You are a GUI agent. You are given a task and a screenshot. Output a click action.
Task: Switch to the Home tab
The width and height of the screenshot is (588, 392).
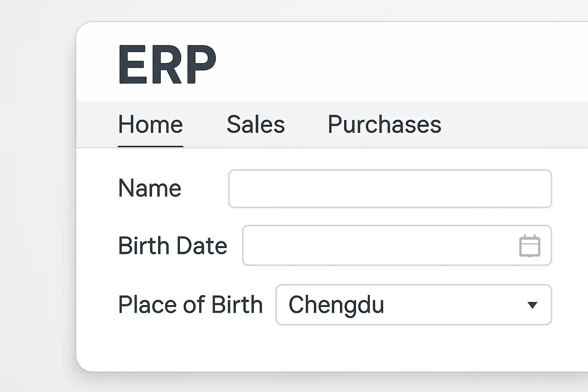(x=150, y=124)
